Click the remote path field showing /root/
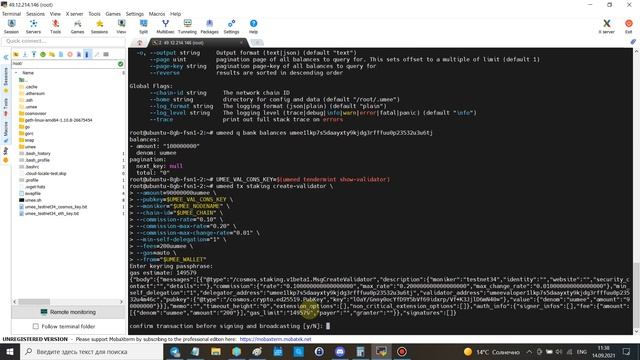This screenshot has height=360, width=640. (x=64, y=64)
